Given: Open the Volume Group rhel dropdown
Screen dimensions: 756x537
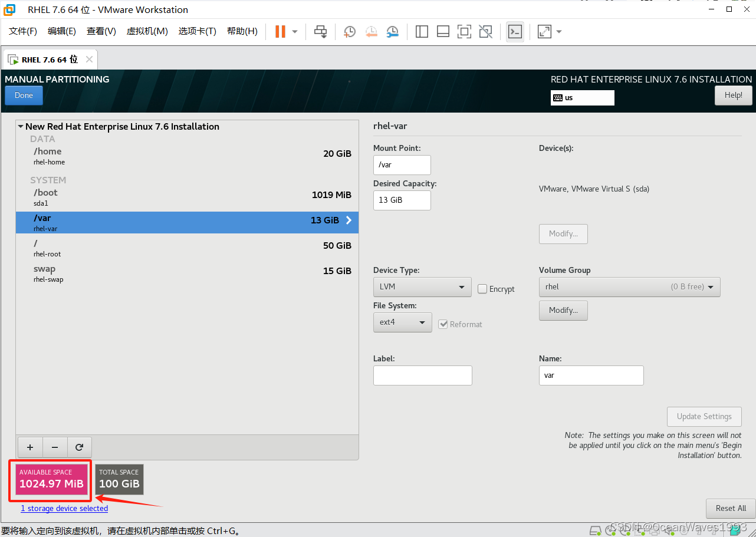Looking at the screenshot, I should click(x=630, y=287).
